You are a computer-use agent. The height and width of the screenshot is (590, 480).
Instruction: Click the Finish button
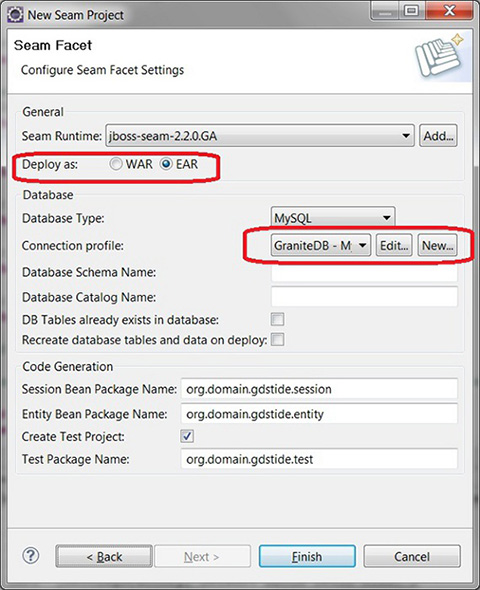pos(307,556)
